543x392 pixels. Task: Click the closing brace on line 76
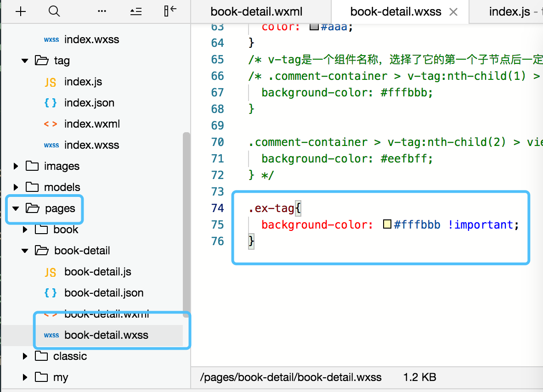click(x=251, y=241)
